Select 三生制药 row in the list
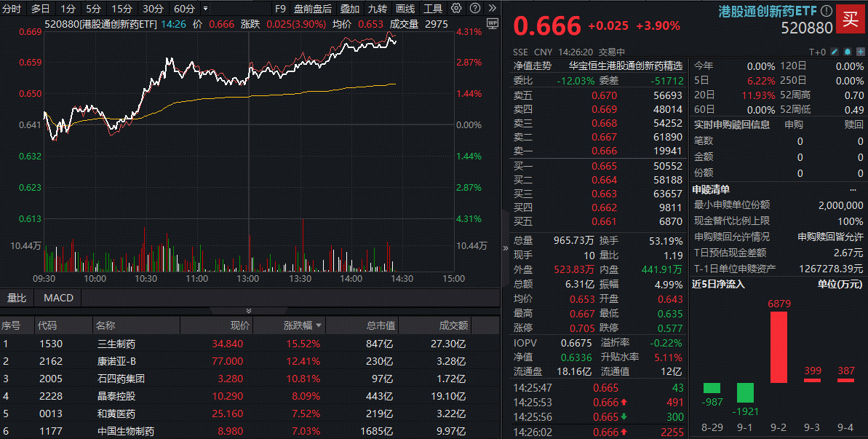The width and height of the screenshot is (868, 439). point(116,344)
